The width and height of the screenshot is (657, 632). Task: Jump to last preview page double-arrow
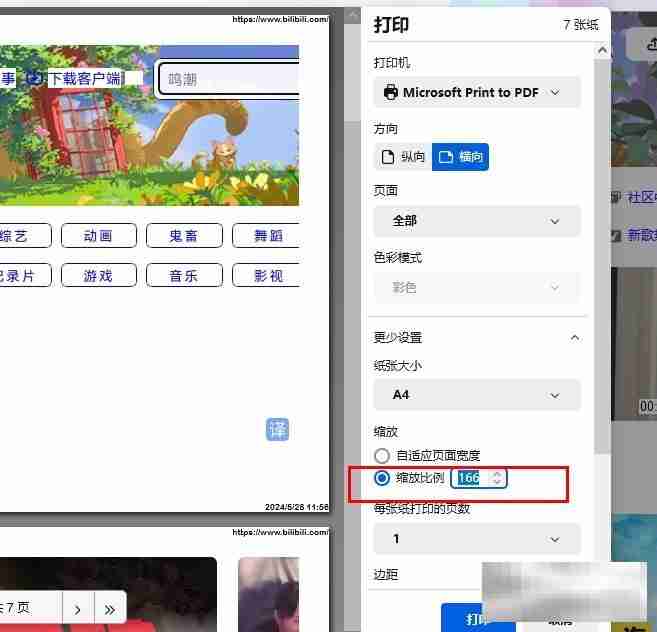click(x=109, y=607)
